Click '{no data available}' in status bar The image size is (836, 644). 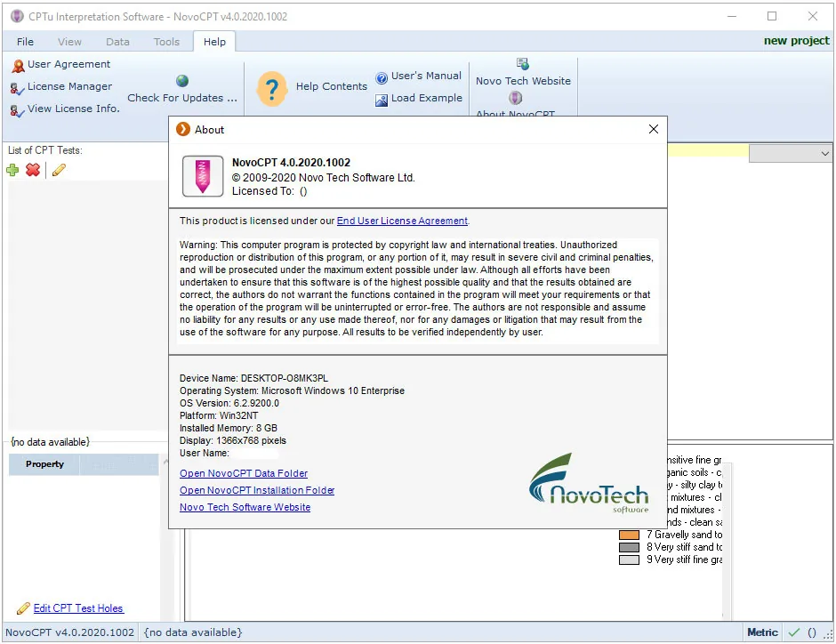click(x=193, y=632)
